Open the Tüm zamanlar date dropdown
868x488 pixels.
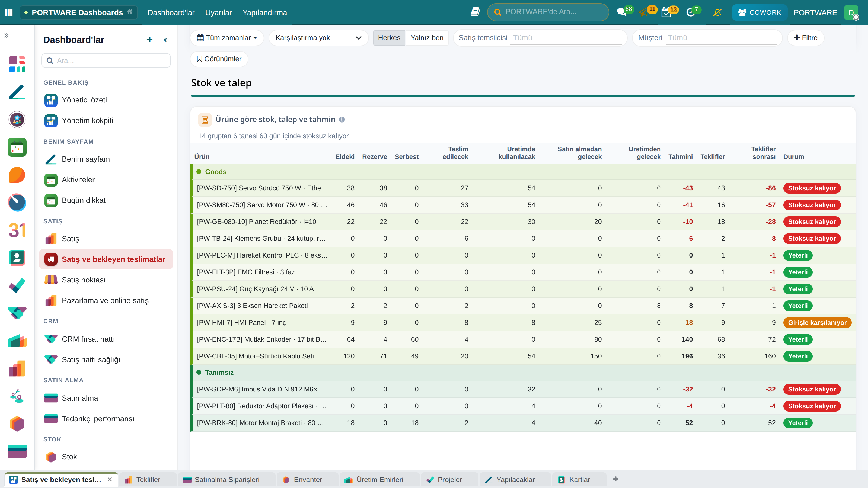coord(227,38)
